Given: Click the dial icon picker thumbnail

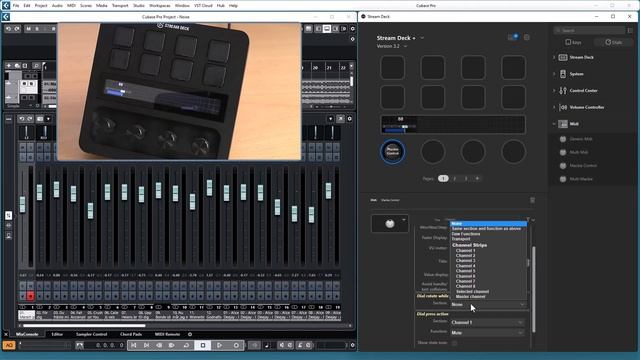Looking at the screenshot, I should (390, 223).
